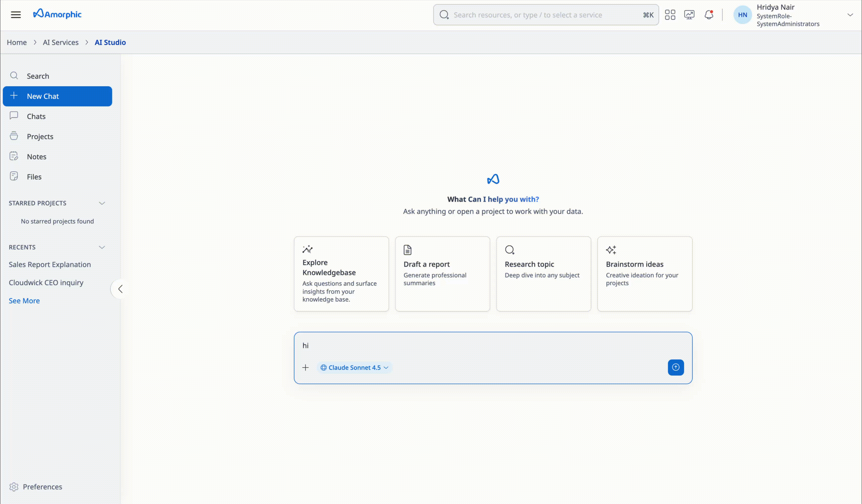The image size is (862, 504).
Task: Click 'No starred projects found' text
Action: tap(58, 222)
